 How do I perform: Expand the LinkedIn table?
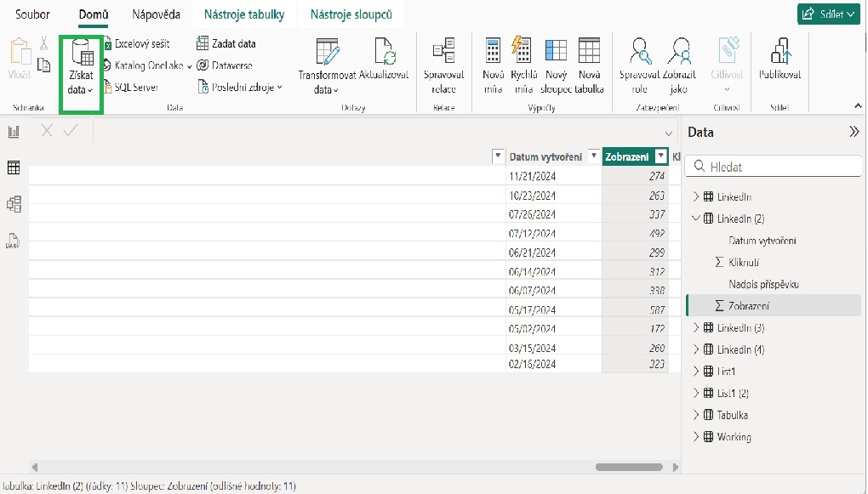(x=696, y=196)
